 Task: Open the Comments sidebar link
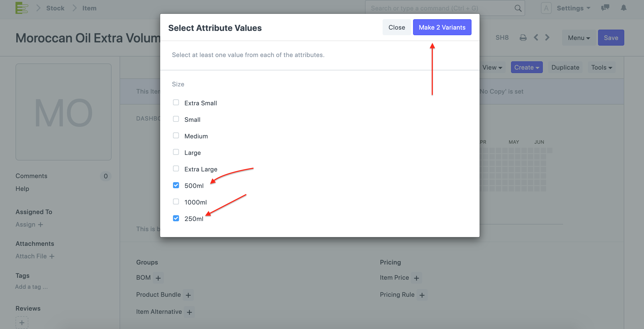31,176
